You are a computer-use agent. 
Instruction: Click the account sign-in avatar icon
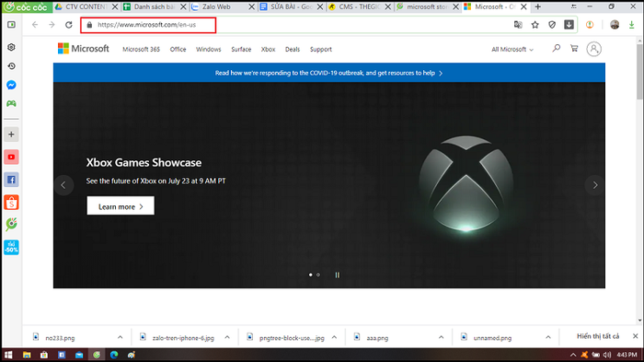pyautogui.click(x=593, y=49)
